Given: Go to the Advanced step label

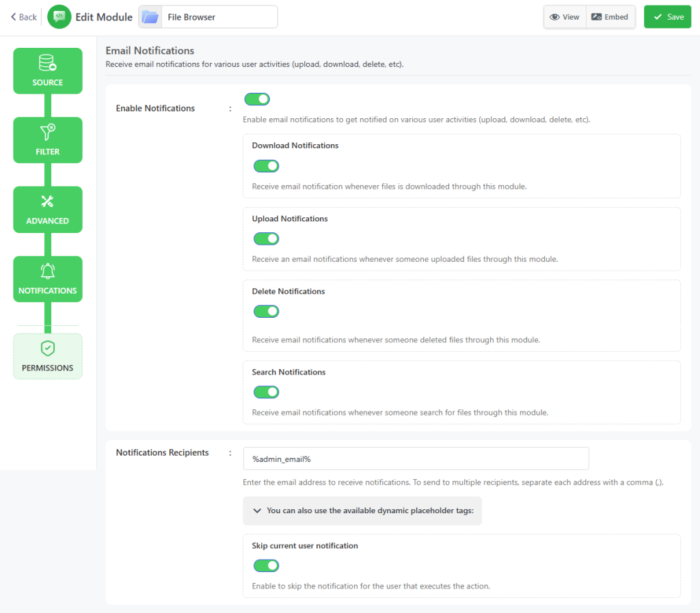Looking at the screenshot, I should coord(48,221).
